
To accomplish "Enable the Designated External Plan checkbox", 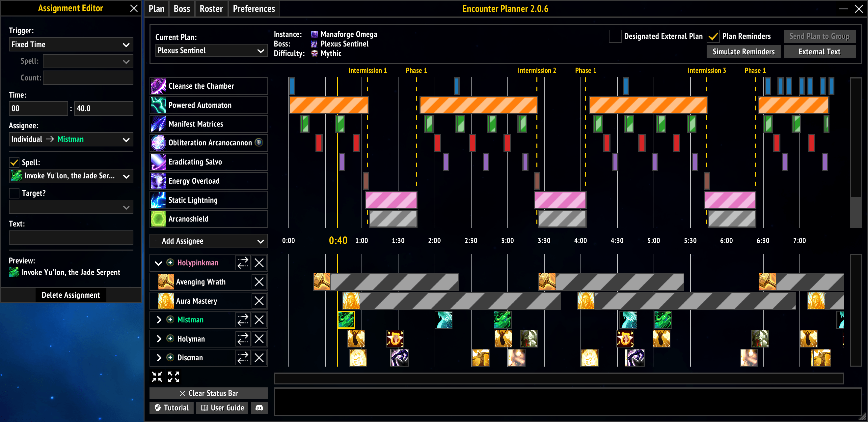I will click(x=615, y=37).
